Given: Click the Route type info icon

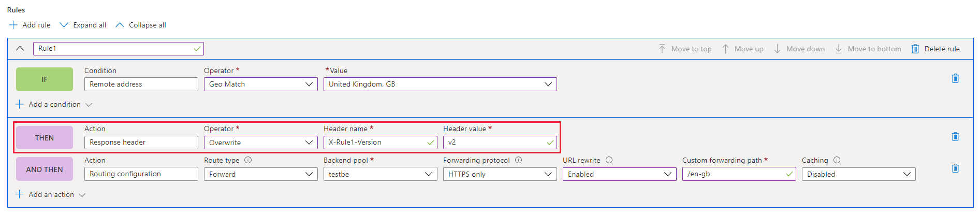Looking at the screenshot, I should click(248, 160).
